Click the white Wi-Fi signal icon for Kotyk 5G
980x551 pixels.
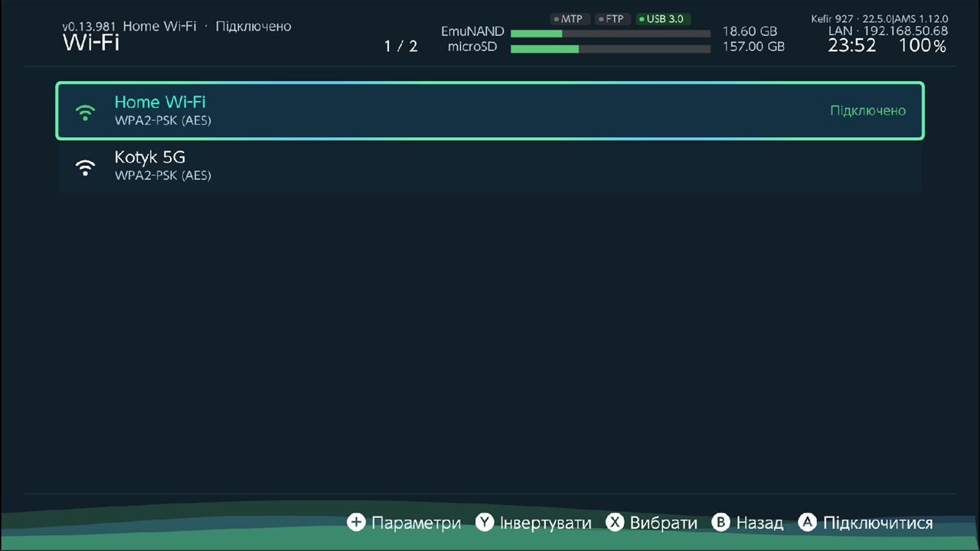click(86, 167)
